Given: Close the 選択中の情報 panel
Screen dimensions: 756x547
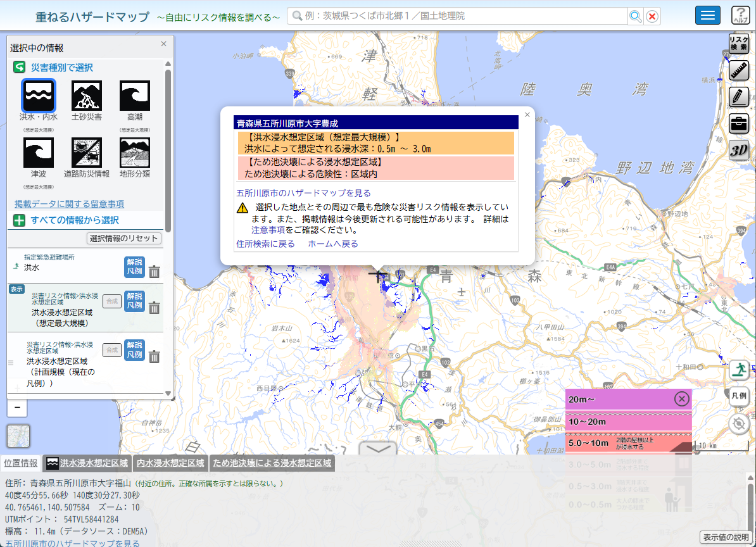Looking at the screenshot, I should [x=163, y=44].
